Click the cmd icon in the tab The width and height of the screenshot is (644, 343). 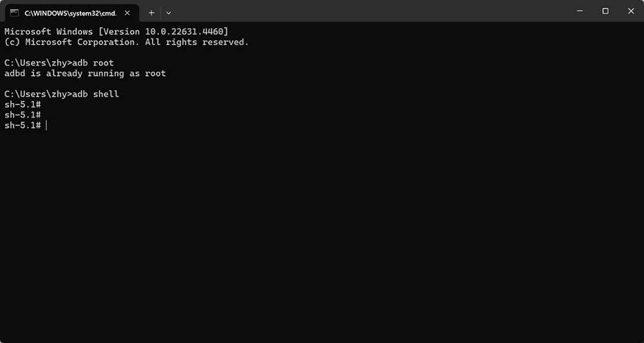tap(14, 13)
